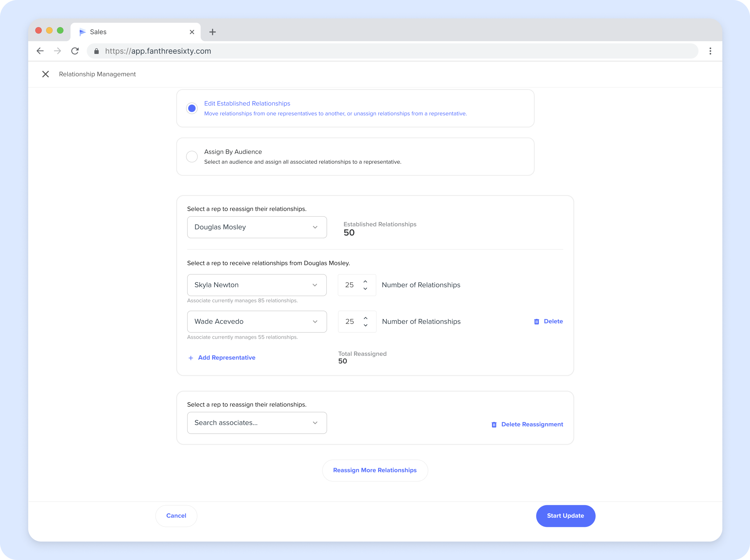Click the Add Representative link
Image resolution: width=750 pixels, height=560 pixels.
click(x=226, y=358)
